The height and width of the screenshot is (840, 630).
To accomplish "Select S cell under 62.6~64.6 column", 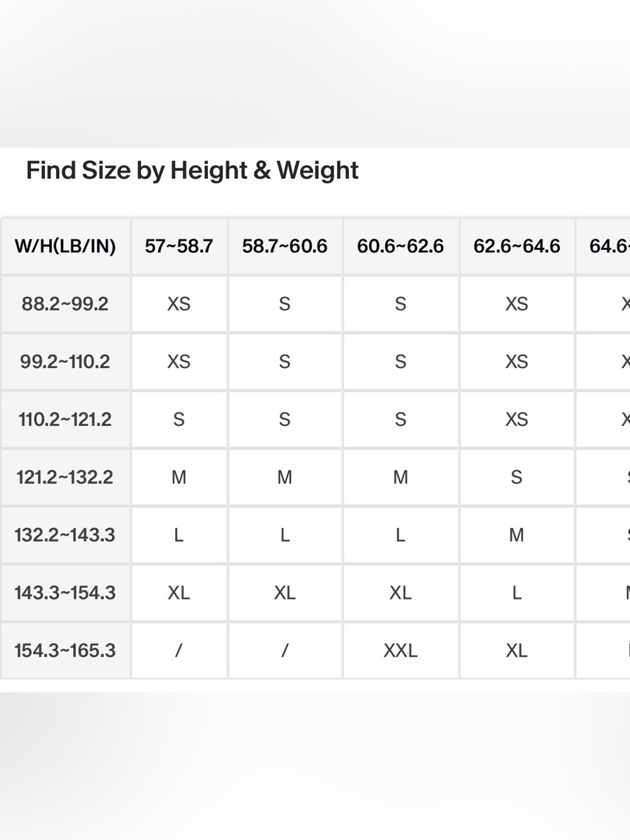I will coord(517,477).
